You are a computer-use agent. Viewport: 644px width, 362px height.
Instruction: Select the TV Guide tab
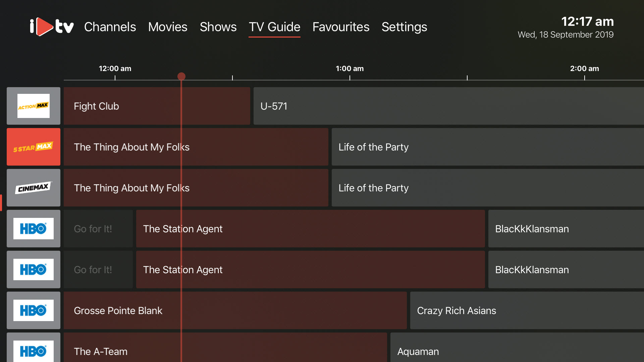[274, 27]
